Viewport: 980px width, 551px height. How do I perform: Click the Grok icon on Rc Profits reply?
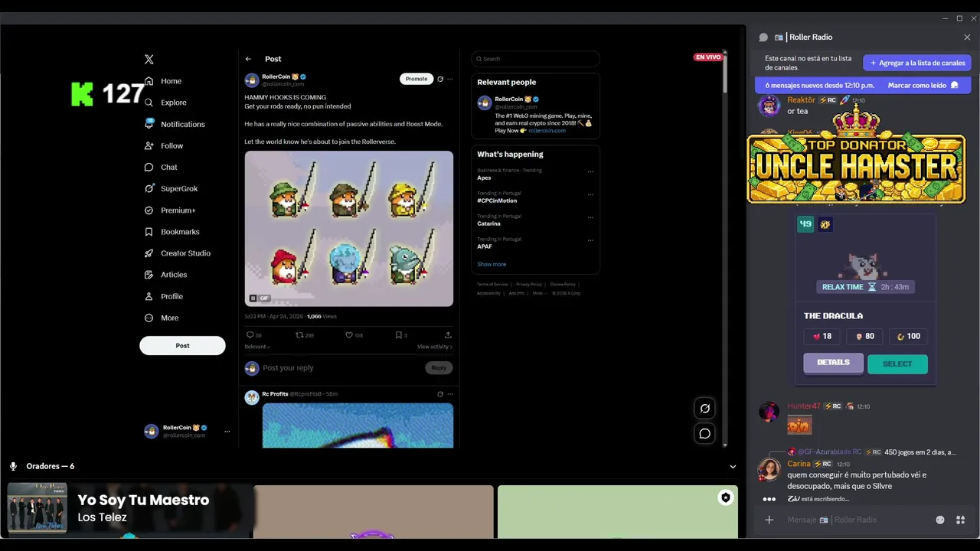pyautogui.click(x=440, y=394)
